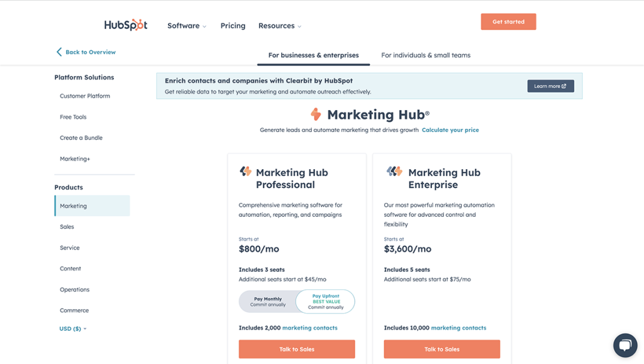
Task: Switch to the For individuals & small teams tab
Action: pyautogui.click(x=426, y=55)
